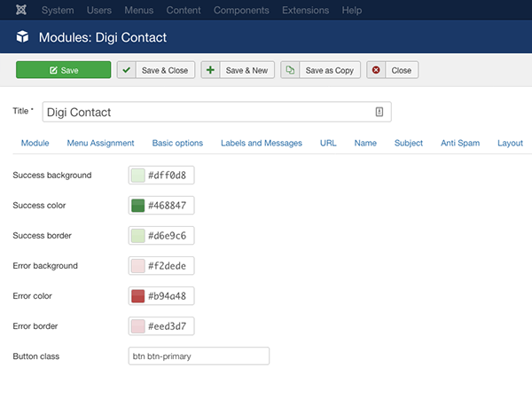Open the System menu

point(58,10)
